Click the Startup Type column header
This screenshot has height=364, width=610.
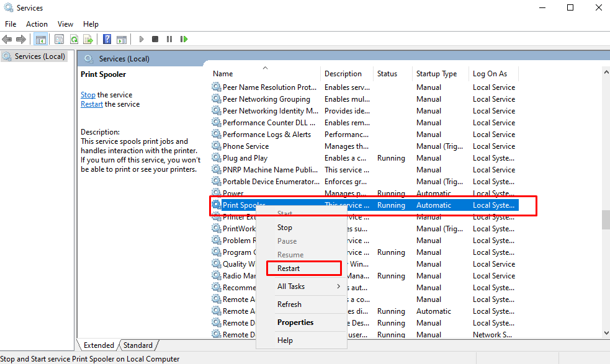436,73
